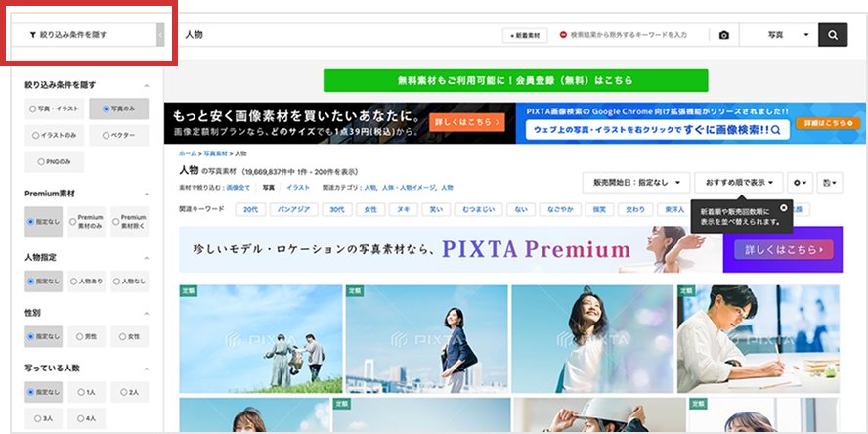Select the Premium素材のみ radio option

pos(86,222)
